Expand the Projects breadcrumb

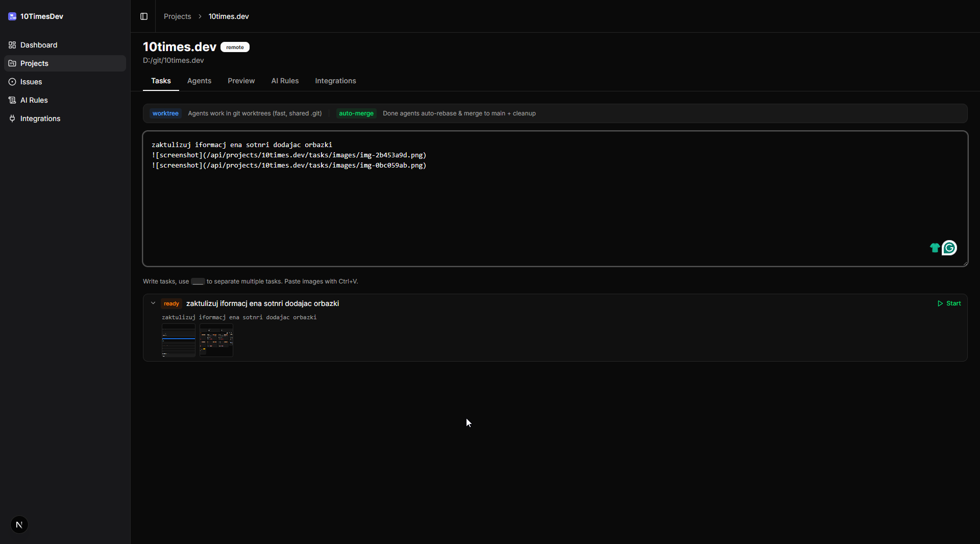pos(177,16)
